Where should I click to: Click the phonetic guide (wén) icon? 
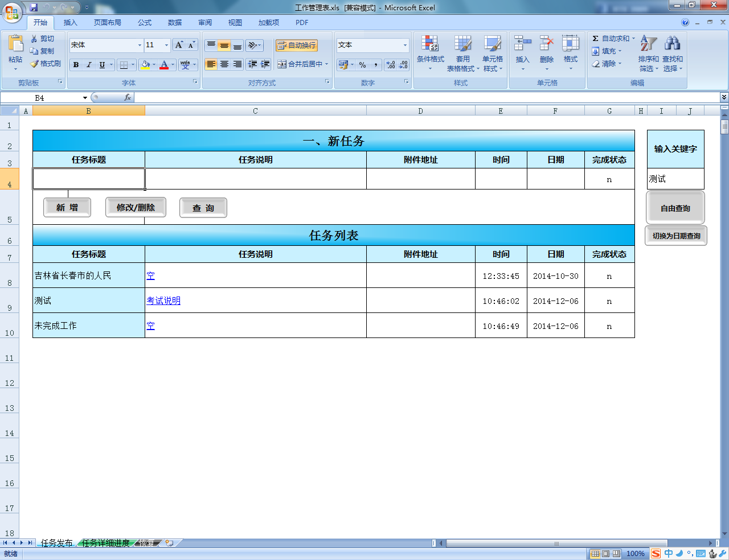(x=185, y=65)
